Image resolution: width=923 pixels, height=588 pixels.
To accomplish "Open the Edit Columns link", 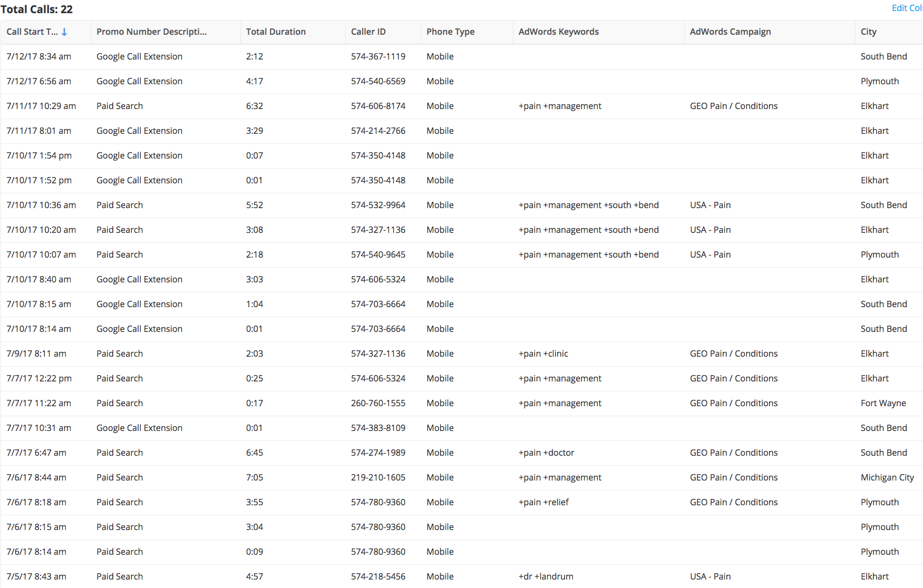I will pos(907,8).
